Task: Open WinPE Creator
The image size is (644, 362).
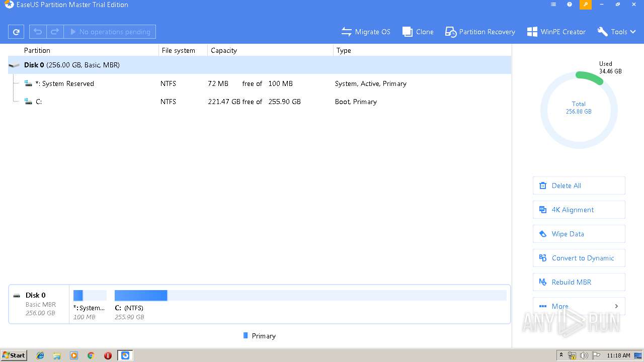Action: point(556,32)
